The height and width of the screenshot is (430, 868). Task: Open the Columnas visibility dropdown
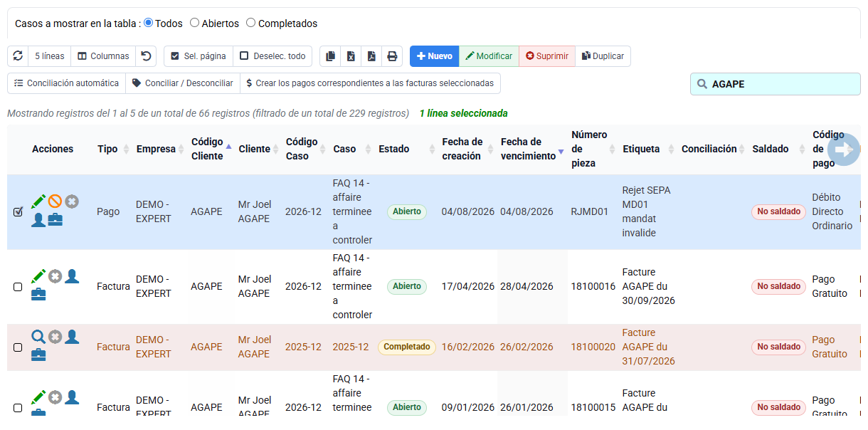103,56
